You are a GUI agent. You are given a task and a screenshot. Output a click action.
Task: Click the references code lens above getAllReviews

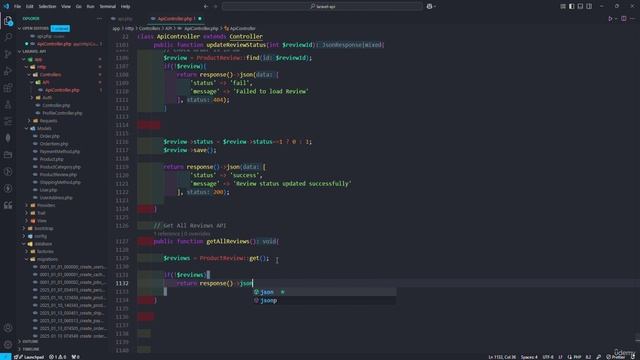(182, 234)
